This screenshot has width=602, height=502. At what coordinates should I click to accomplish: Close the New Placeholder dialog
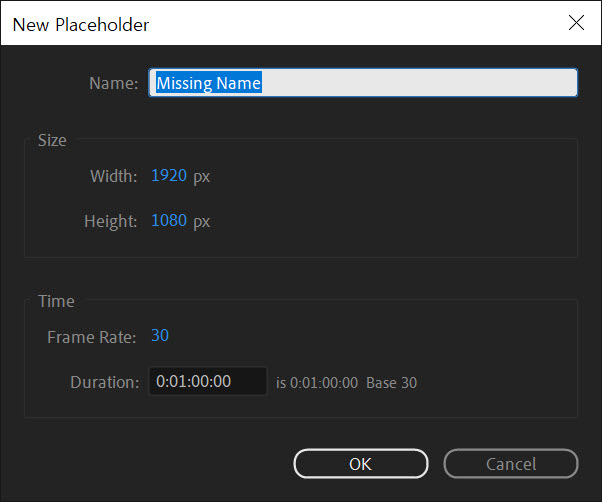click(576, 23)
